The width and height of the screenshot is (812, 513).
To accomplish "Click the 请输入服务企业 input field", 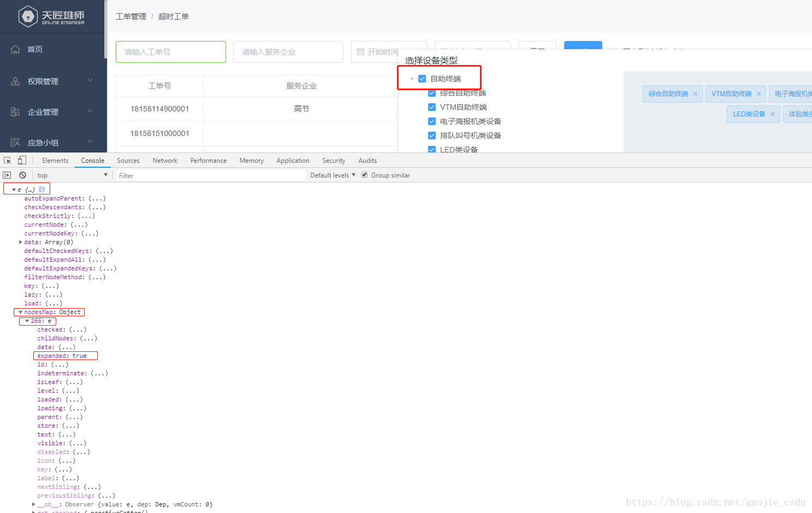I will tap(288, 52).
